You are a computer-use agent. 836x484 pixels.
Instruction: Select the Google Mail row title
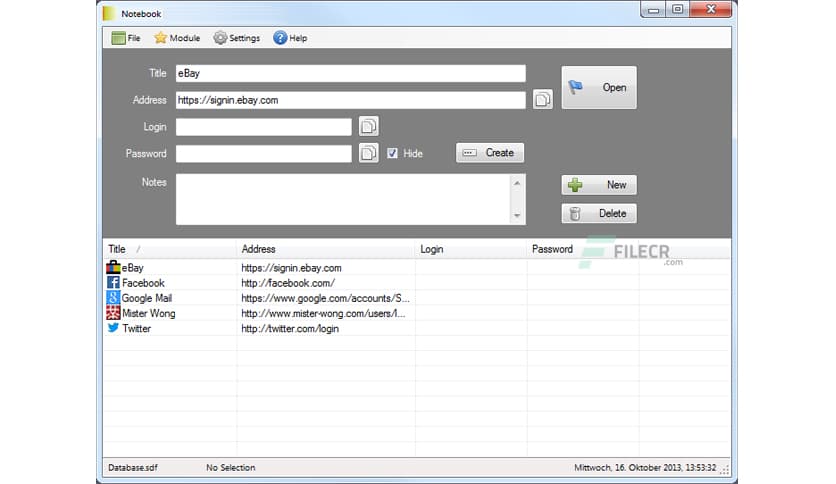pos(147,298)
